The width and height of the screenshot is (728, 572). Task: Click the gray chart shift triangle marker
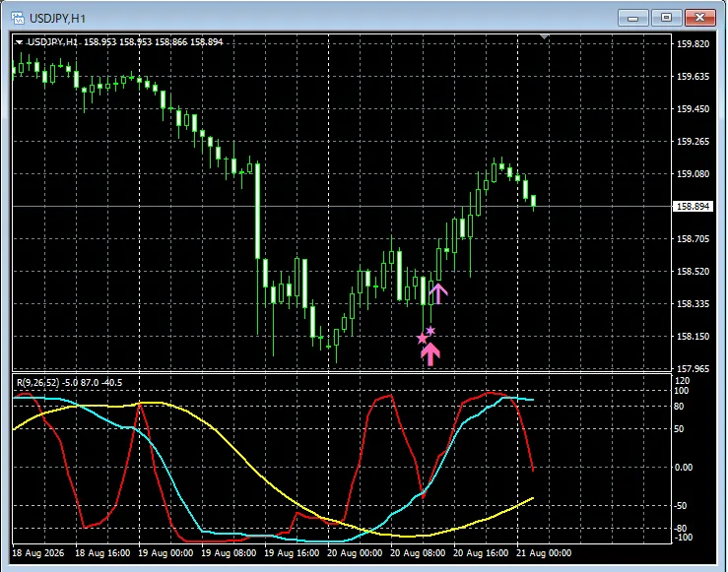(544, 36)
